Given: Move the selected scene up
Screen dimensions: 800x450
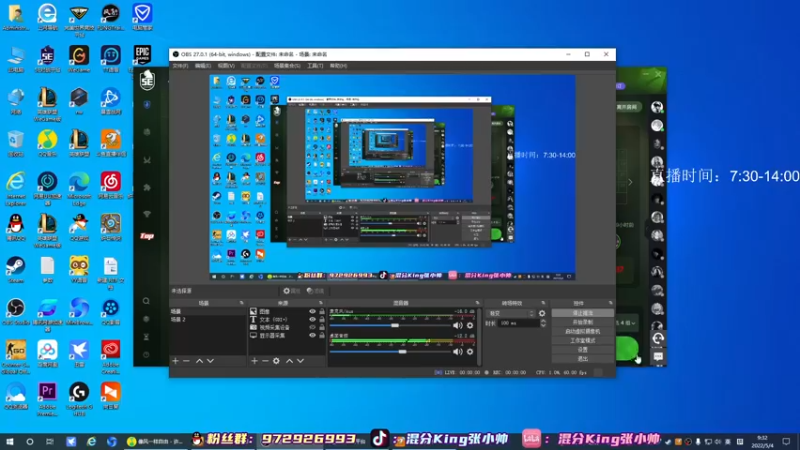Looking at the screenshot, I should [199, 361].
